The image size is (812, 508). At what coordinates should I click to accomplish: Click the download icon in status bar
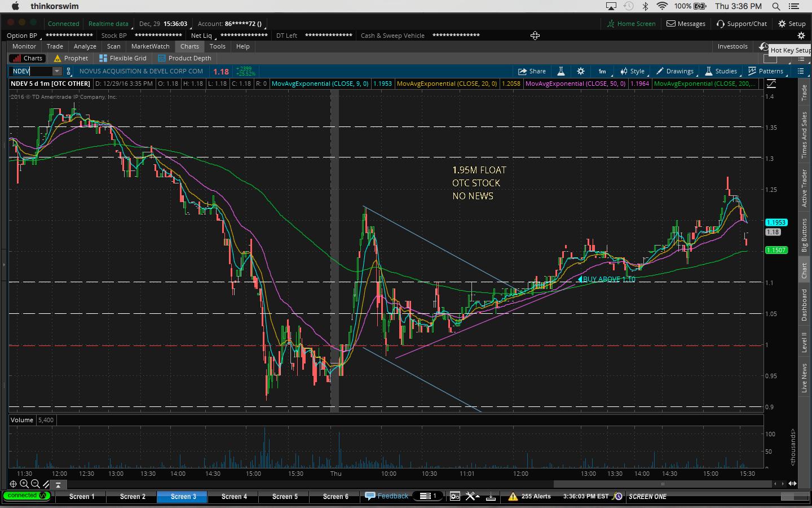coord(491,497)
